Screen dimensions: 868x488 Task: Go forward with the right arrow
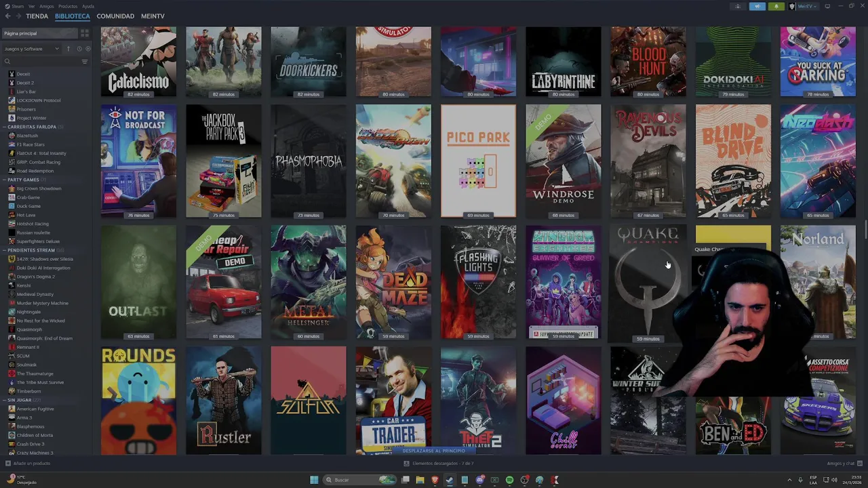[18, 16]
